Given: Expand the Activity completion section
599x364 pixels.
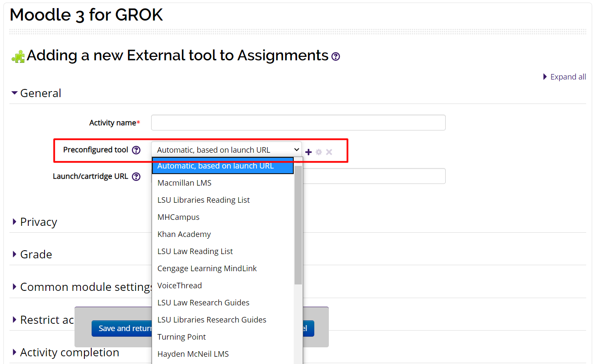Looking at the screenshot, I should [66, 352].
